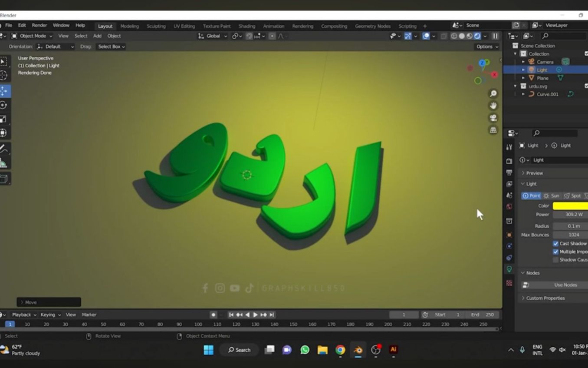
Task: Switch viewport to Material Preview shading
Action: (469, 36)
